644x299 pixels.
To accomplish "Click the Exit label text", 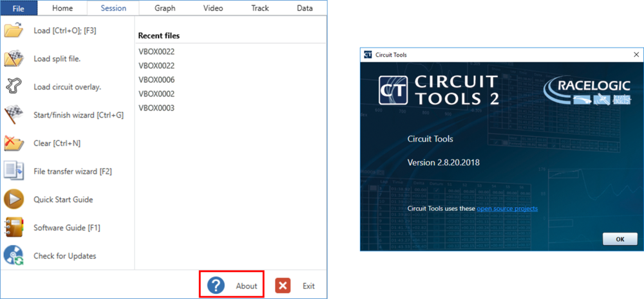I will coord(308,286).
